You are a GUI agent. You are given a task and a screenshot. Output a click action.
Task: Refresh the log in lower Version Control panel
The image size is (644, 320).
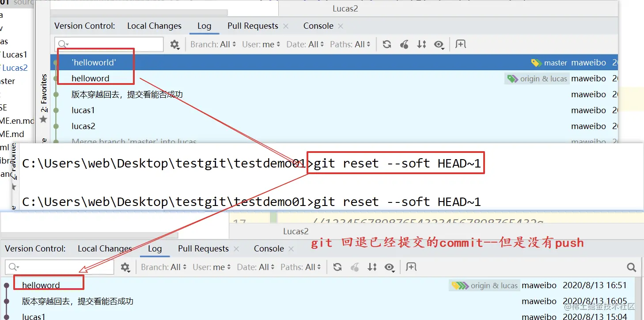[337, 267]
